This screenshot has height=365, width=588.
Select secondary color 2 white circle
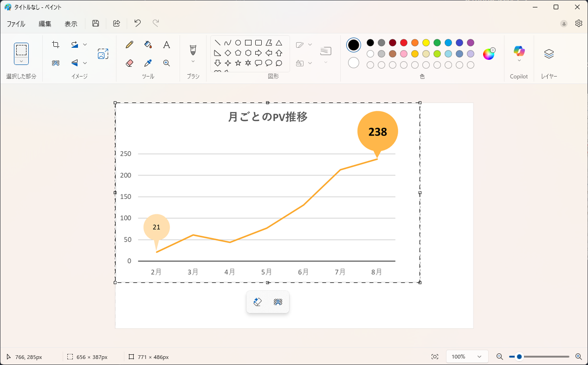click(x=354, y=63)
